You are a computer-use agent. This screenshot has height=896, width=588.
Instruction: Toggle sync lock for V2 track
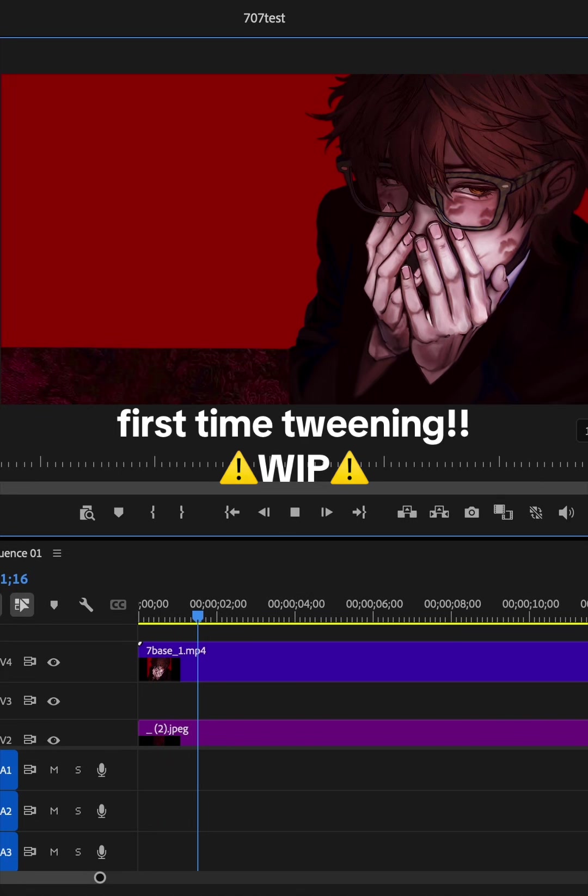(x=30, y=739)
